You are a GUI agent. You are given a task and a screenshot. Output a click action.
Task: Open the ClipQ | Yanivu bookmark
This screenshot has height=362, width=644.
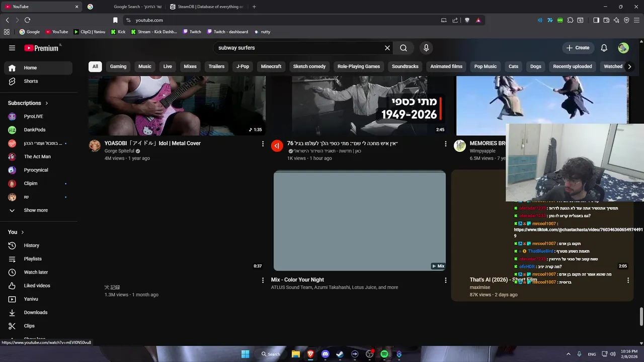90,32
